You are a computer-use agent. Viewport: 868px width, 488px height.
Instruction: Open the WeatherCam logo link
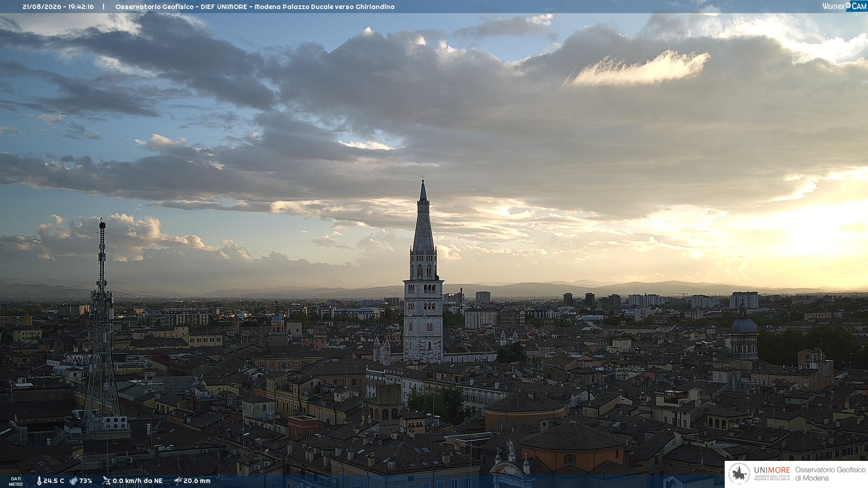coord(844,6)
